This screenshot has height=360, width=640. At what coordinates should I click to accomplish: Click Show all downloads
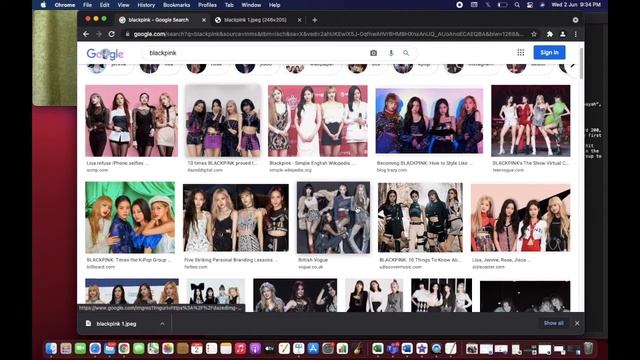[553, 323]
